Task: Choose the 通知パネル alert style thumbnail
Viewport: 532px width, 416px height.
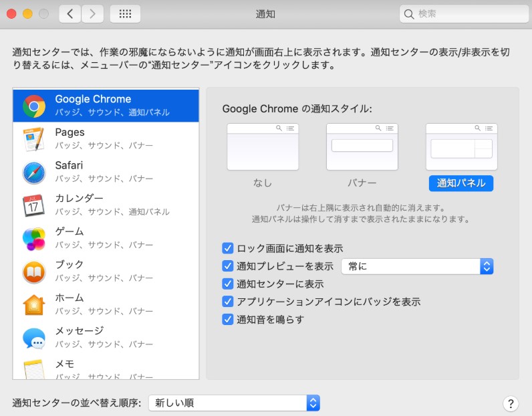Action: coord(461,146)
